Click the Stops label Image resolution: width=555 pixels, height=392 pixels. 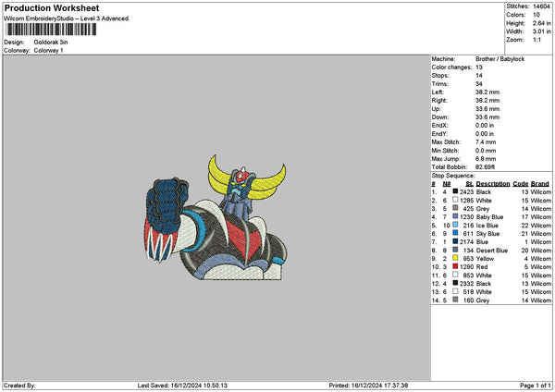(440, 76)
